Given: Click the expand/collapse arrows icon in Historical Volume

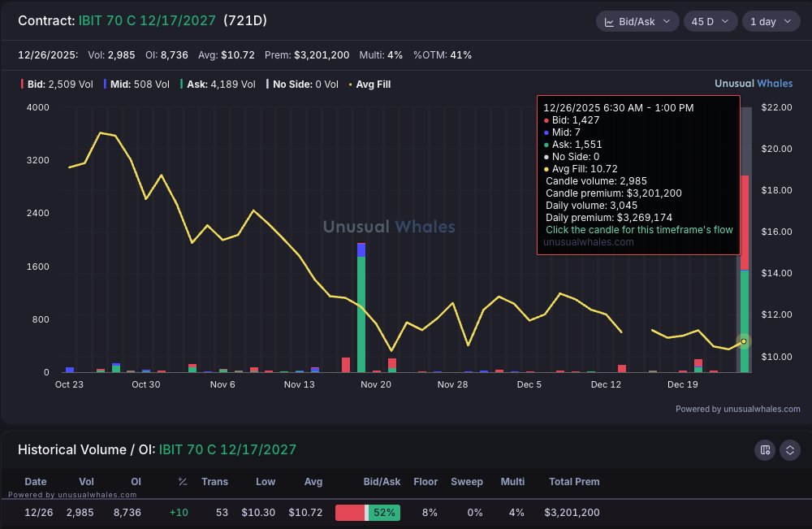Looking at the screenshot, I should (x=790, y=449).
